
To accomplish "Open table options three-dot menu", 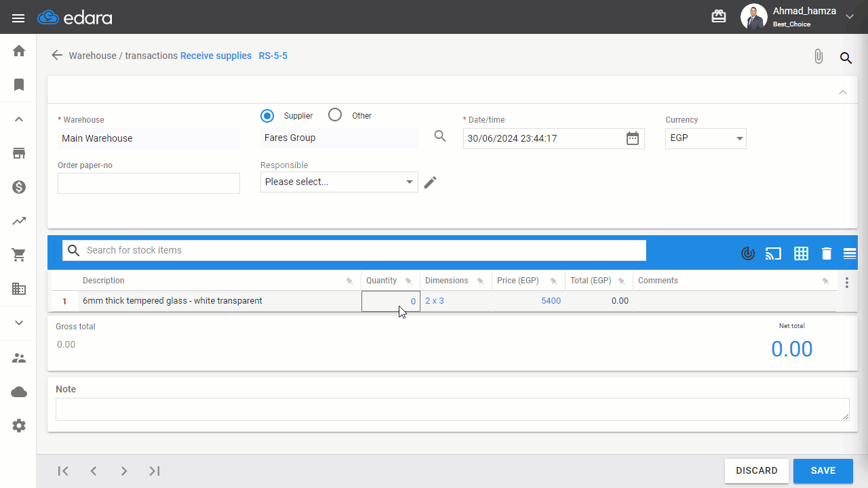I will (846, 283).
